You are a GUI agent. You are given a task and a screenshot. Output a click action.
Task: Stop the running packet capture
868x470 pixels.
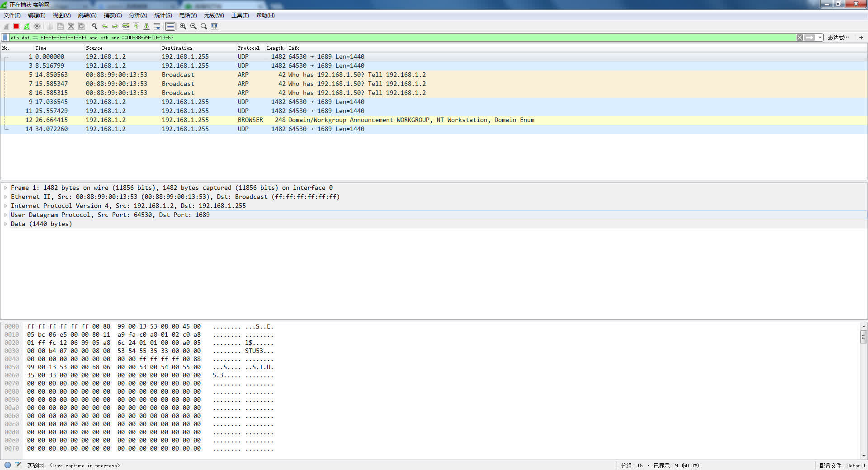pos(16,26)
